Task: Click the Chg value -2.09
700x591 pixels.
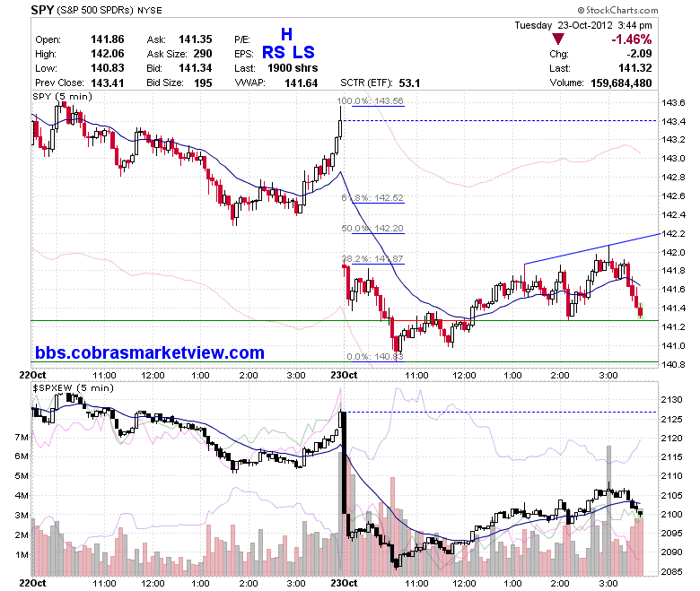Action: (639, 54)
